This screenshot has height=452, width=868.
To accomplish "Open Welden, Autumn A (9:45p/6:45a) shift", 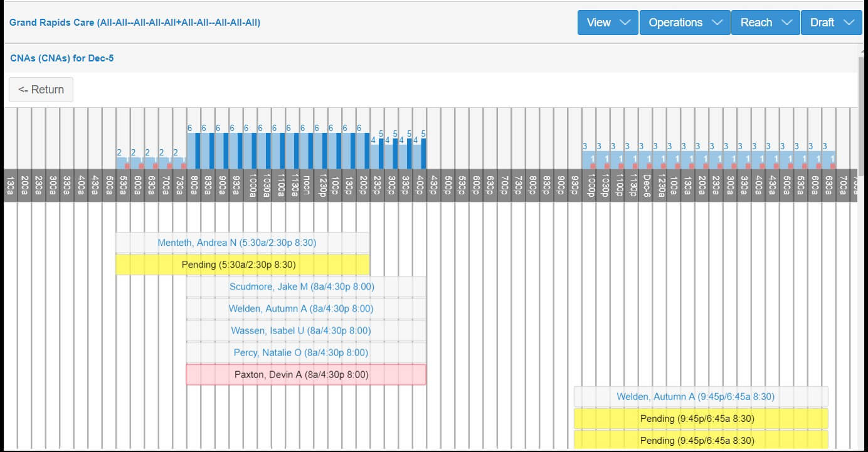I will point(701,396).
